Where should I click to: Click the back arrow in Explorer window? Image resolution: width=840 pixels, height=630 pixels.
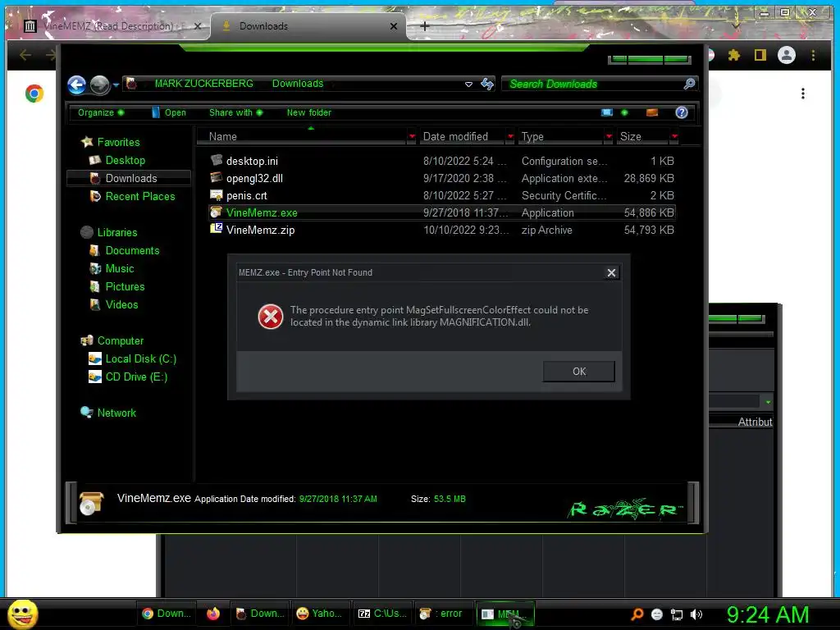[76, 84]
